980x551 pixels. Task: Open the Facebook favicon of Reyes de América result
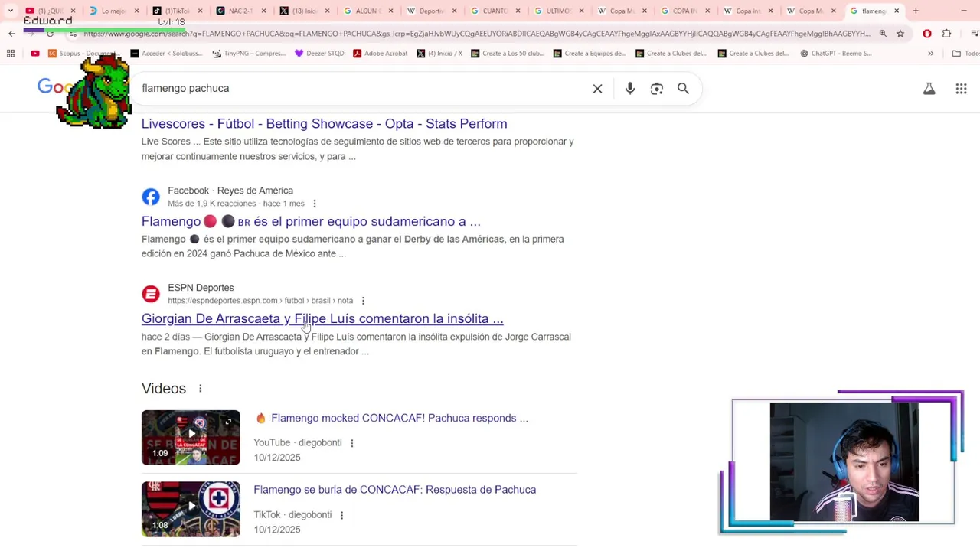(x=151, y=197)
